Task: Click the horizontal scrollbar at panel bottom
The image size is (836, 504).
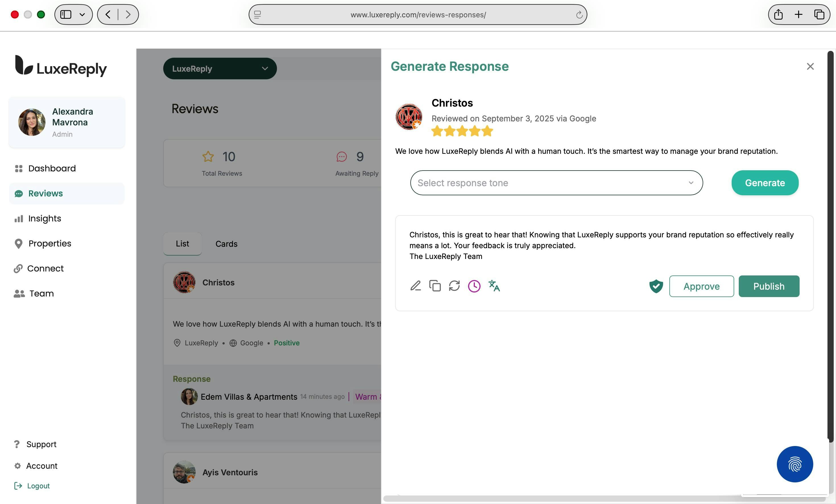Action: [x=560, y=499]
